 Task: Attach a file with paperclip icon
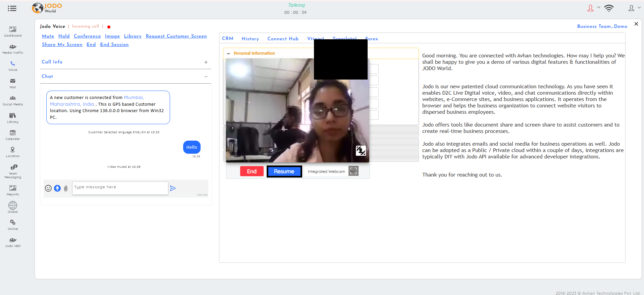click(x=66, y=189)
